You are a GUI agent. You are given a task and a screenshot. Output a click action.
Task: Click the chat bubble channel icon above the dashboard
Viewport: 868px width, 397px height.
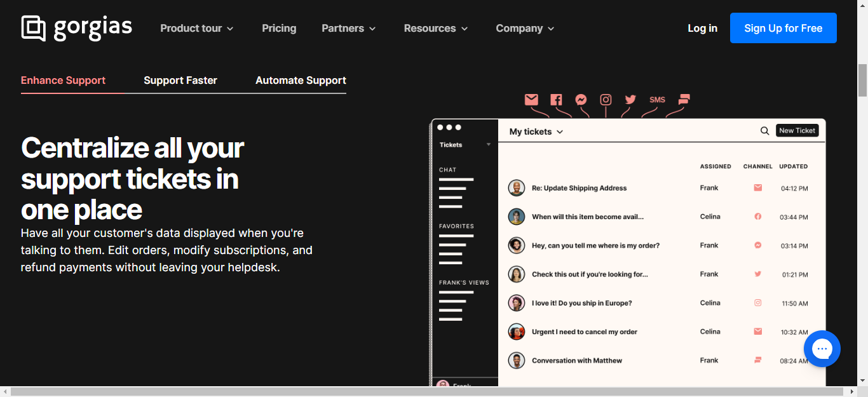684,100
